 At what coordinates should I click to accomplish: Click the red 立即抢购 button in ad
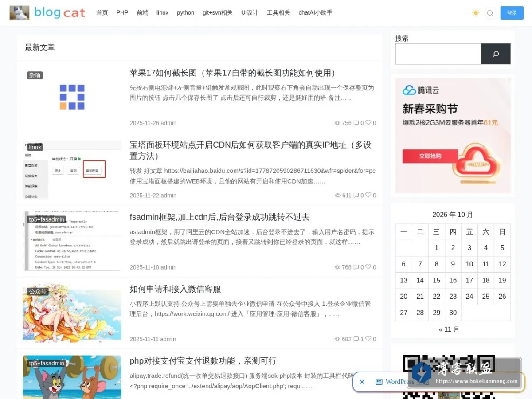(430, 156)
